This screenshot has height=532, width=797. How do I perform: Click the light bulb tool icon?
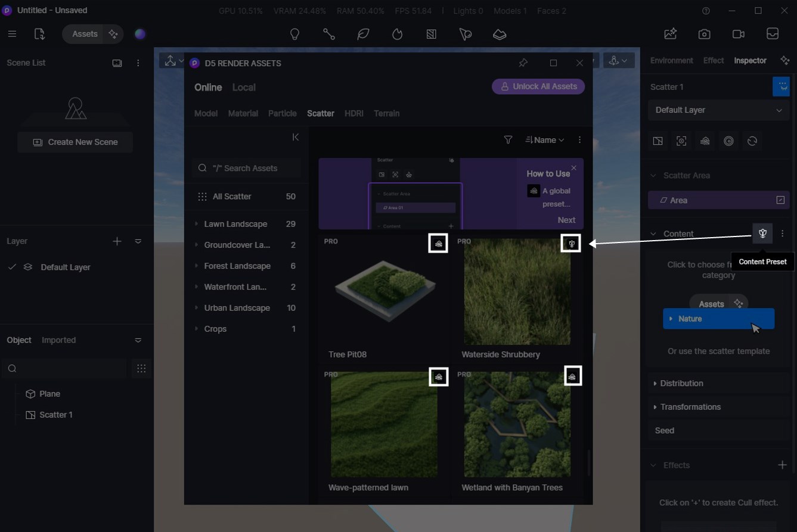[294, 35]
